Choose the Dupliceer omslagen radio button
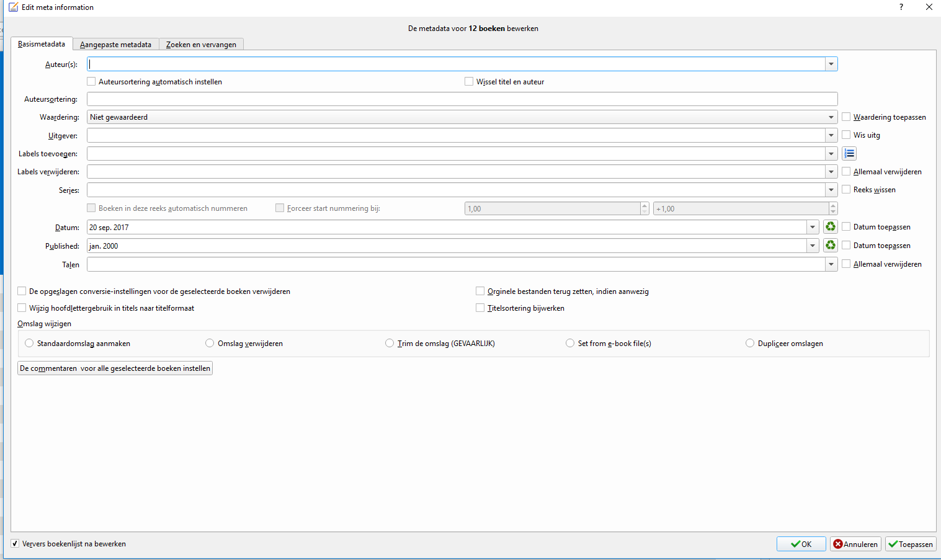Image resolution: width=941 pixels, height=560 pixels. tap(750, 343)
